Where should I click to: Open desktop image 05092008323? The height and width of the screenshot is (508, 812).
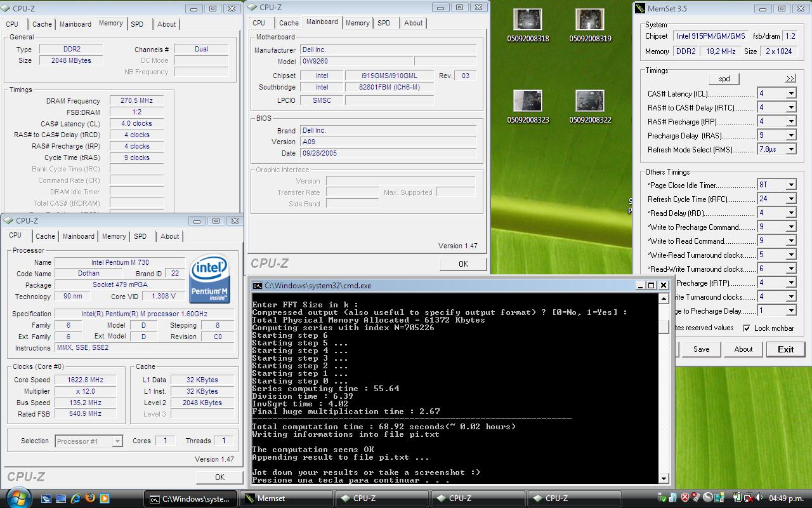tap(528, 107)
